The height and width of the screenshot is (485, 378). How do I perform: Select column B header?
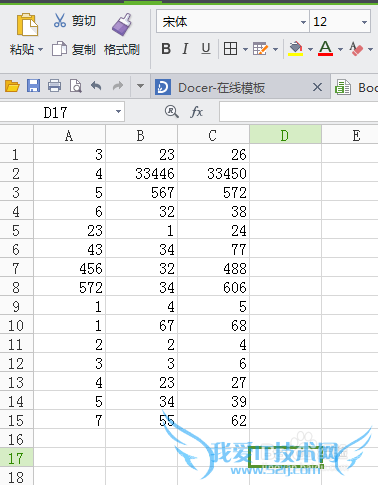[141, 135]
